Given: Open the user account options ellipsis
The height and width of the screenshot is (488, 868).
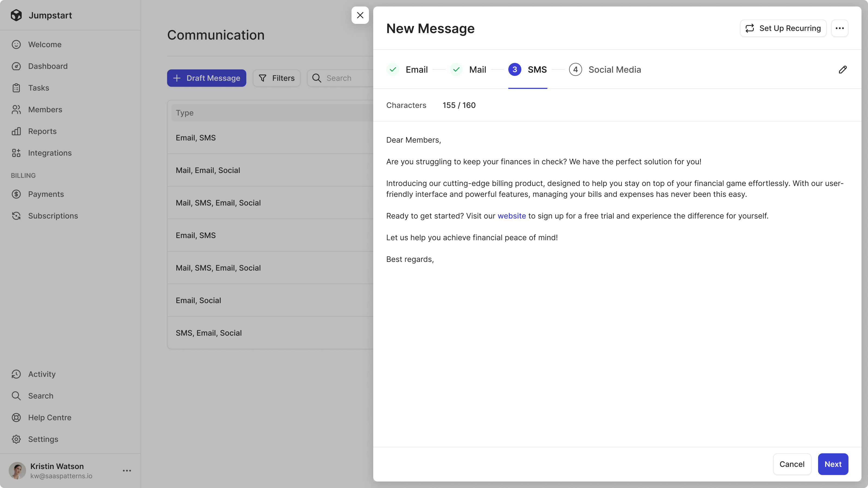Looking at the screenshot, I should tap(127, 470).
